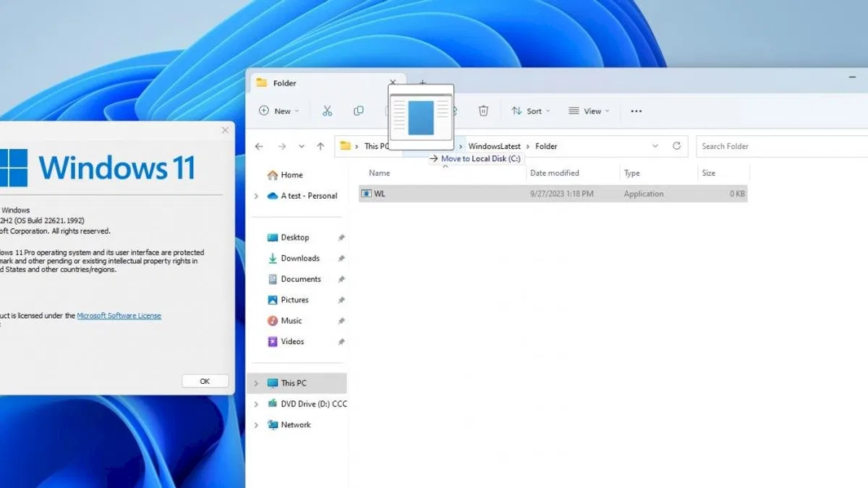This screenshot has width=868, height=488.
Task: Click the pin icon beside Documents
Action: point(341,279)
